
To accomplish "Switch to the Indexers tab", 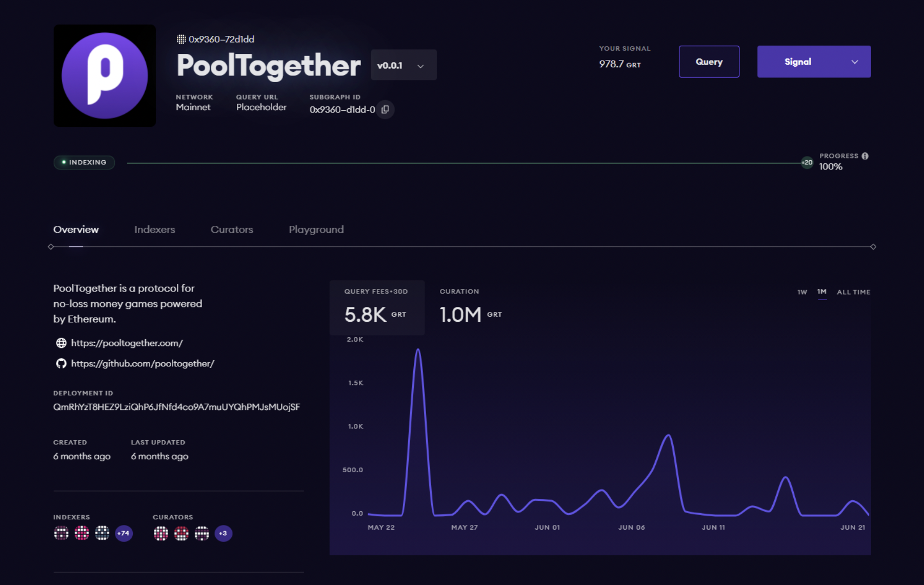I will [x=154, y=229].
